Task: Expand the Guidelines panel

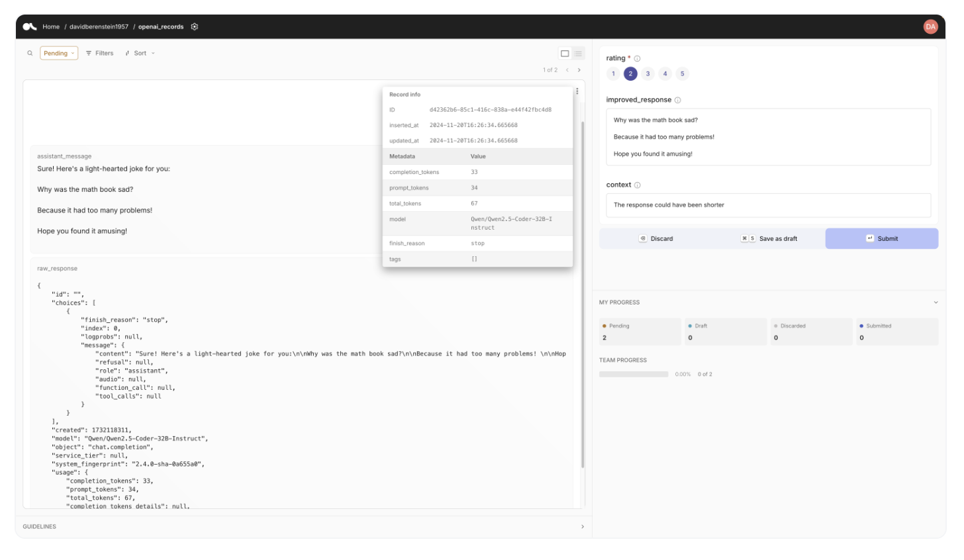Action: point(583,527)
